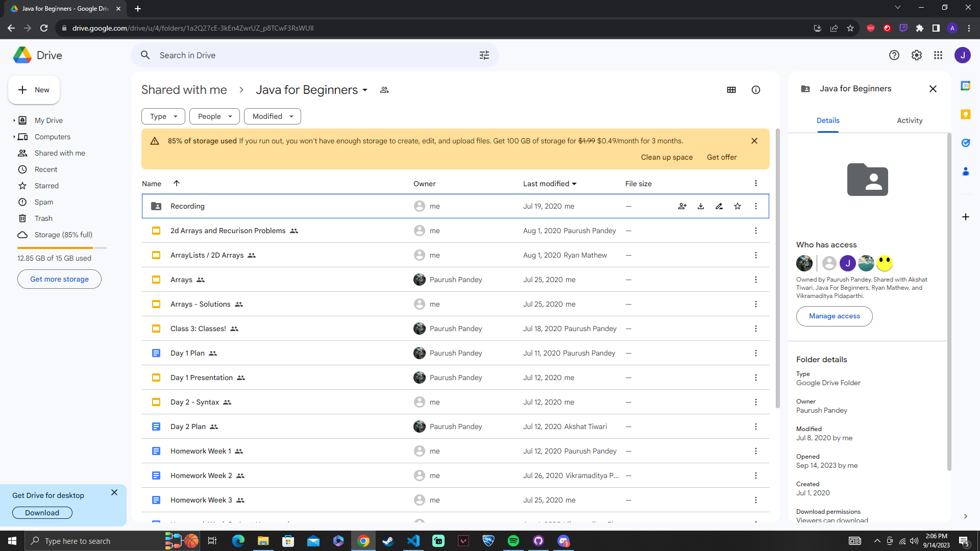Focus the Search in Drive field
Screen dimensions: 980x551
[x=315, y=55]
